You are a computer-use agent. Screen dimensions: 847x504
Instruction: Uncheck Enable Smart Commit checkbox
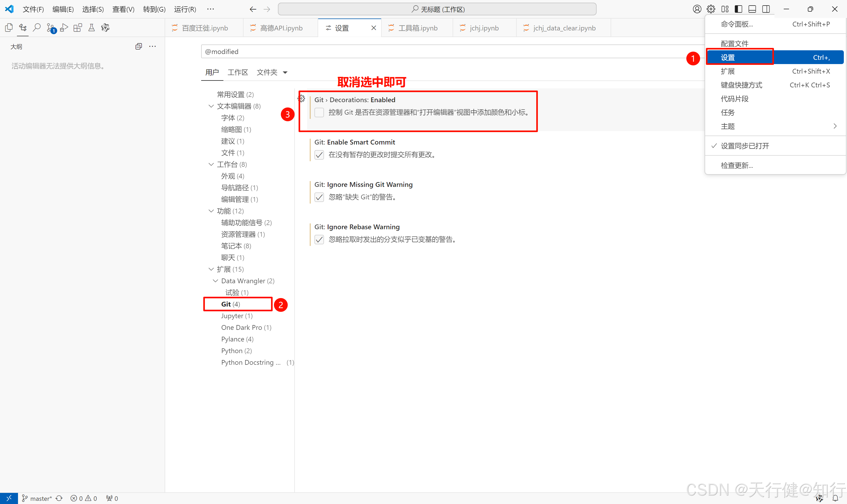tap(319, 155)
